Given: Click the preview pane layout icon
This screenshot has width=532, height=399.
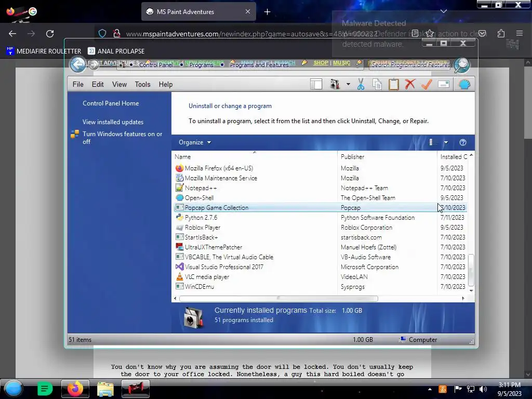Looking at the screenshot, I should 316,84.
